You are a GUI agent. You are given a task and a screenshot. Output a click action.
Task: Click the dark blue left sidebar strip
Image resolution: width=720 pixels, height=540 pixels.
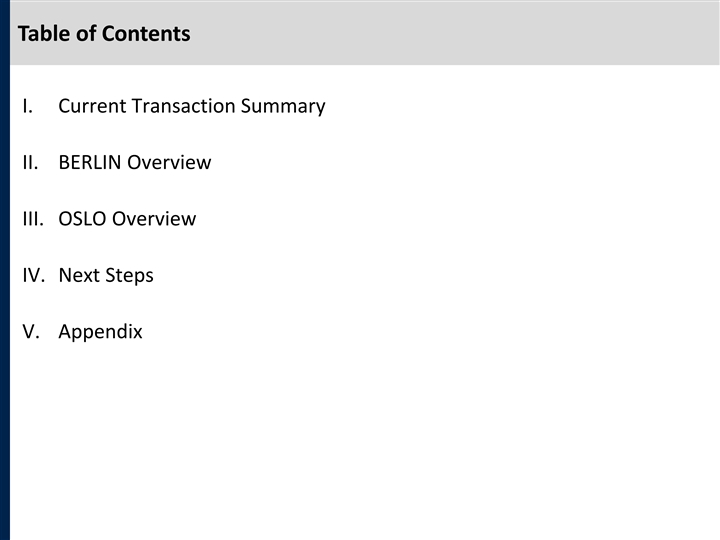(x=4, y=300)
